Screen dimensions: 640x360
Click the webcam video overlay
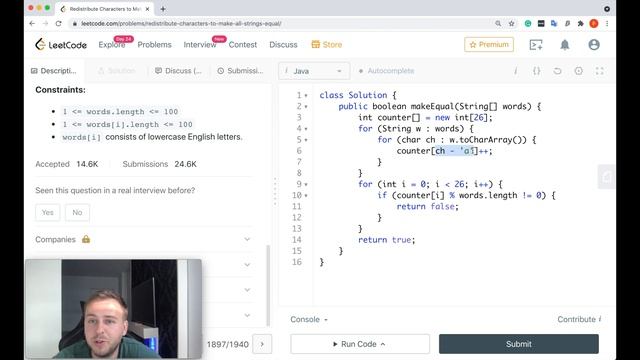tap(113, 309)
